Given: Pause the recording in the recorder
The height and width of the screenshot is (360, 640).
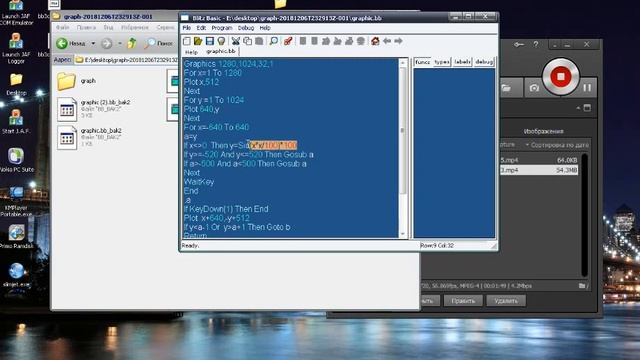Looking at the screenshot, I should coord(587,87).
